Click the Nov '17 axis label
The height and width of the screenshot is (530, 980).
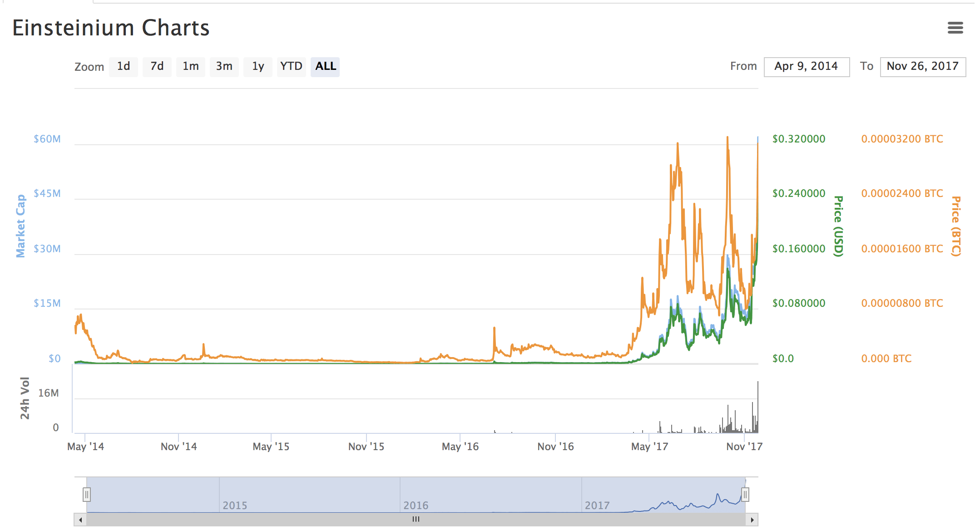tap(744, 447)
